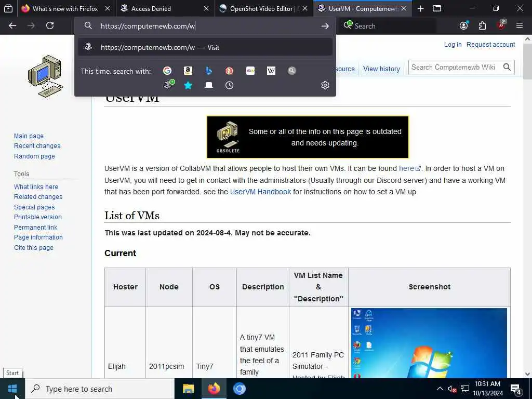
Task: Click the Go arrow in the address bar
Action: pos(325,26)
